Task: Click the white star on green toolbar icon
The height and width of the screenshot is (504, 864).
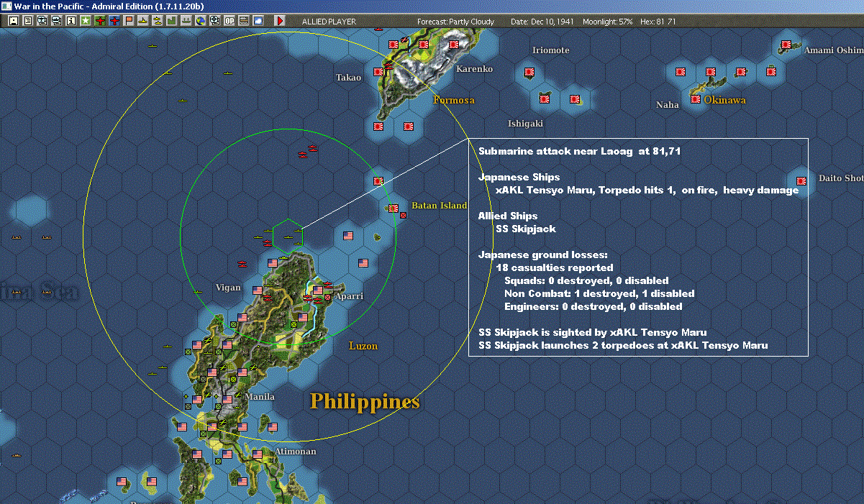Action: pyautogui.click(x=86, y=22)
